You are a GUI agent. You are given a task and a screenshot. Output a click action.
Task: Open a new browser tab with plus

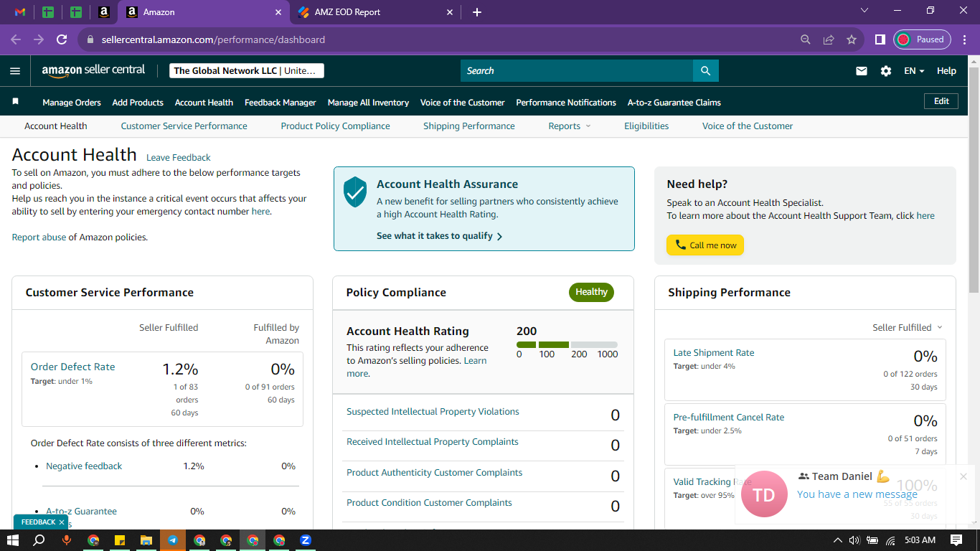click(x=477, y=12)
